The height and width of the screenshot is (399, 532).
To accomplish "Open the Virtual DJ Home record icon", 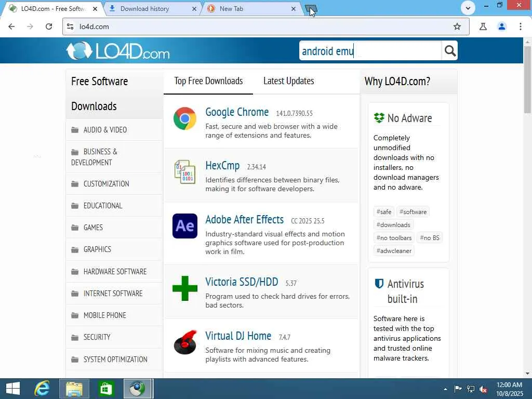I will pyautogui.click(x=185, y=342).
